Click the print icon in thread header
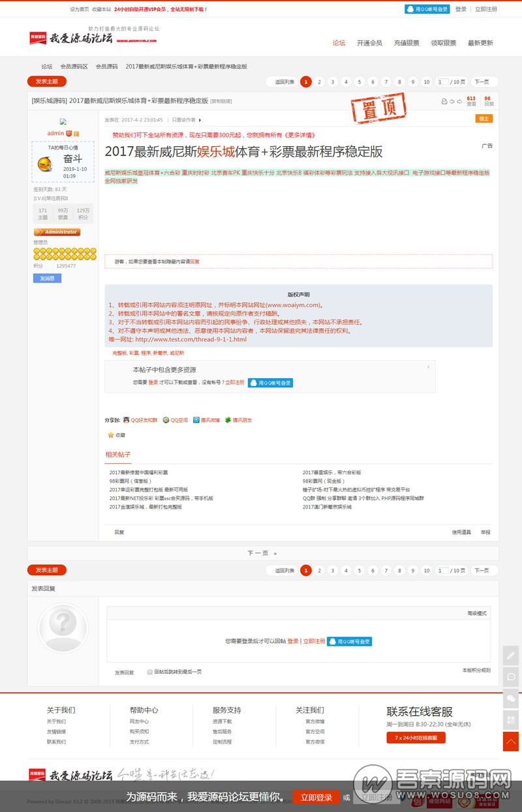Screen dimensions: 522x812 click(444, 102)
